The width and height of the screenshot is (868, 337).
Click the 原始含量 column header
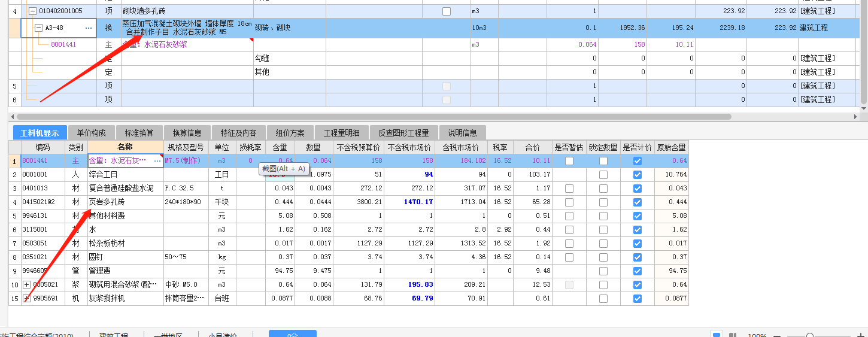click(x=672, y=147)
